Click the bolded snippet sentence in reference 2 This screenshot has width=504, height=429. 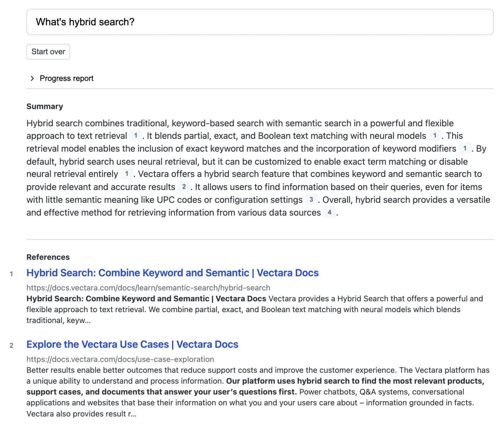(x=354, y=381)
